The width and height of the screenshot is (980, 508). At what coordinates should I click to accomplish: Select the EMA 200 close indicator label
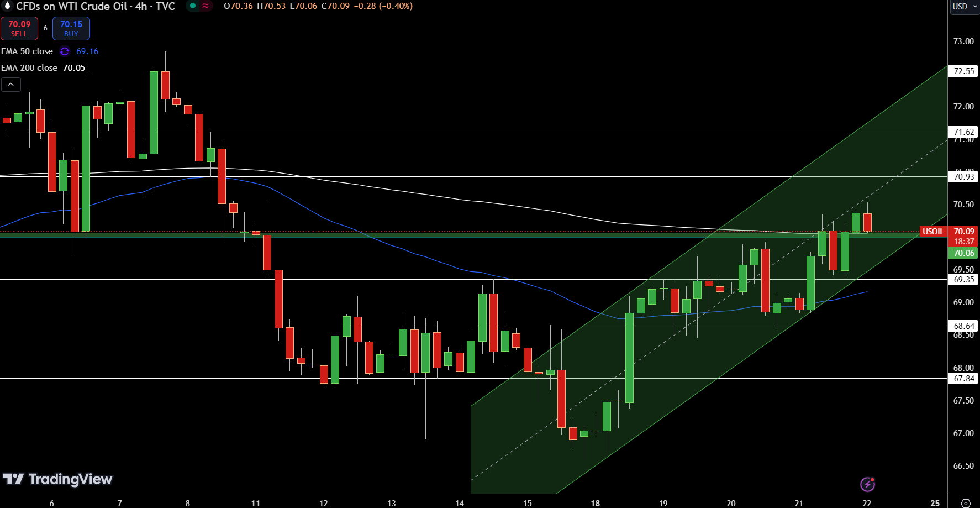point(29,68)
